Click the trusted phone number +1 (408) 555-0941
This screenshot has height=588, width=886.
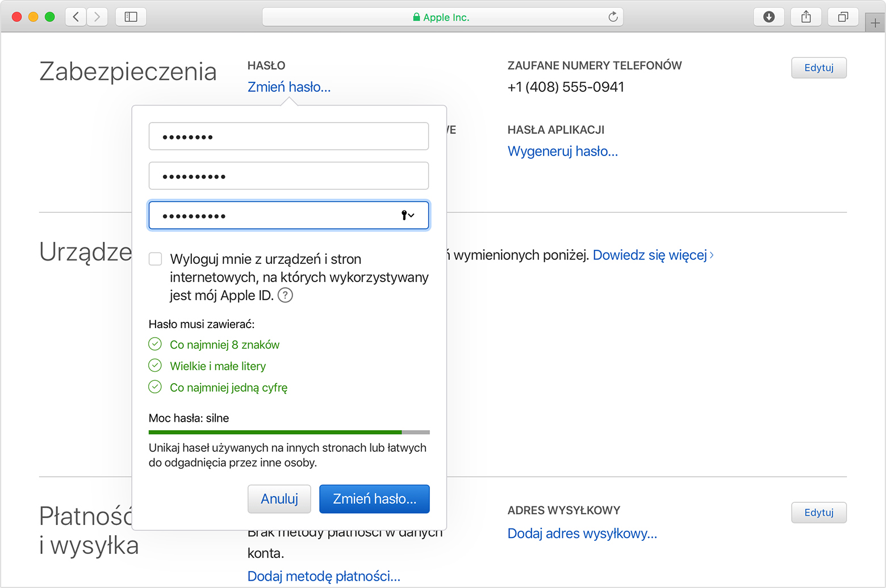click(566, 87)
